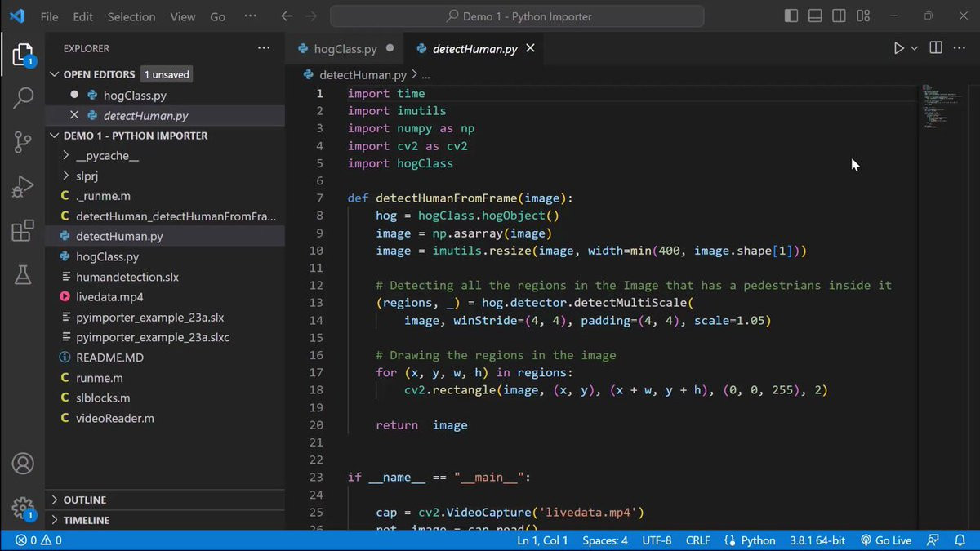Viewport: 980px width, 551px height.
Task: Open Run and Debug view
Action: (23, 187)
